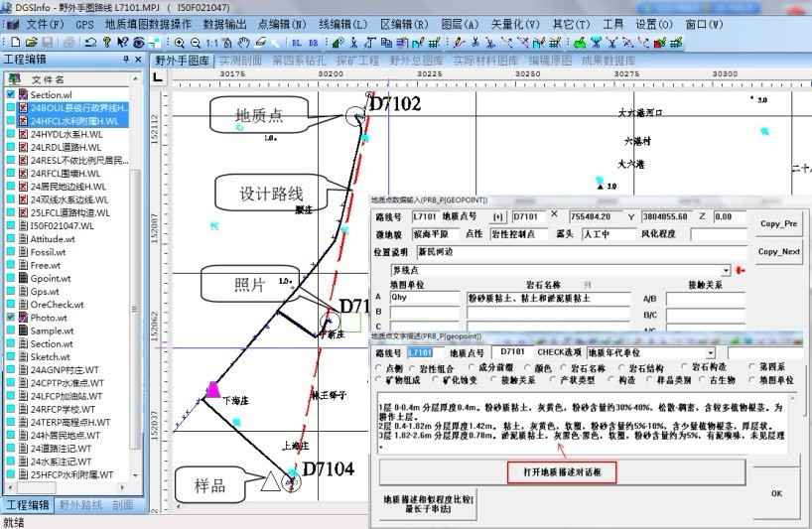
Task: Select the 颜色 radio button
Action: point(527,367)
